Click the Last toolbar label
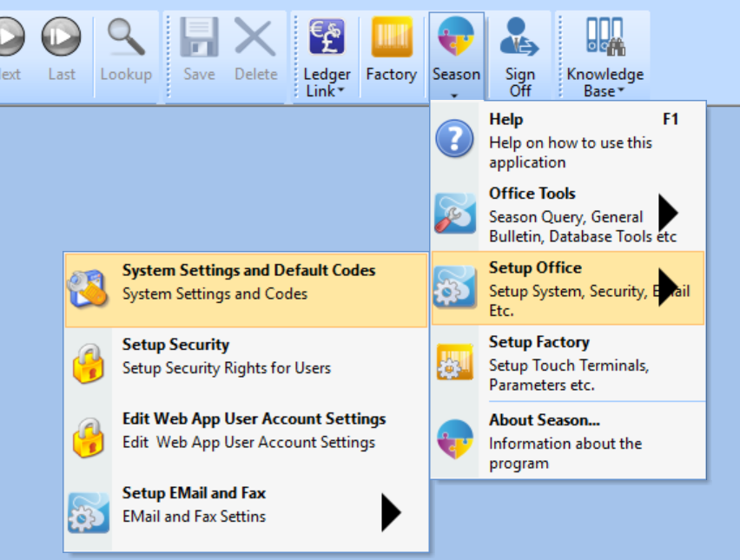 62,74
